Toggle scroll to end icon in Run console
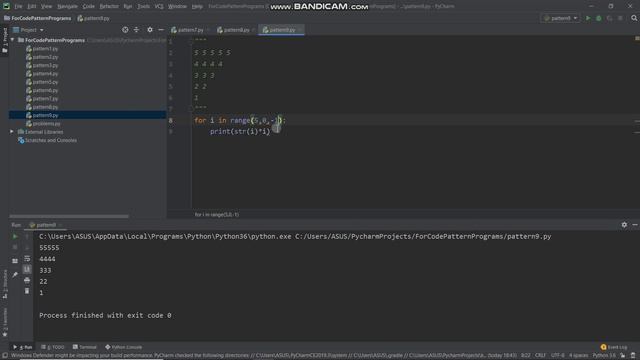 pos(27,269)
